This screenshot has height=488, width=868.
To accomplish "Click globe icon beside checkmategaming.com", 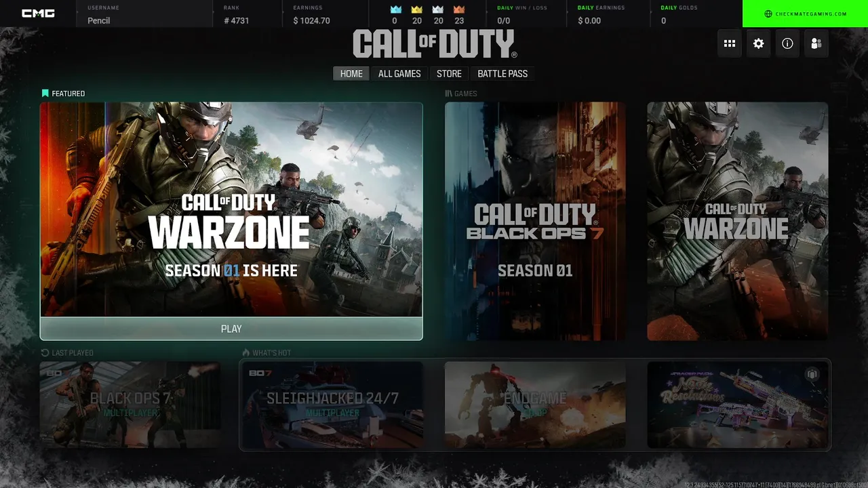I will click(768, 14).
